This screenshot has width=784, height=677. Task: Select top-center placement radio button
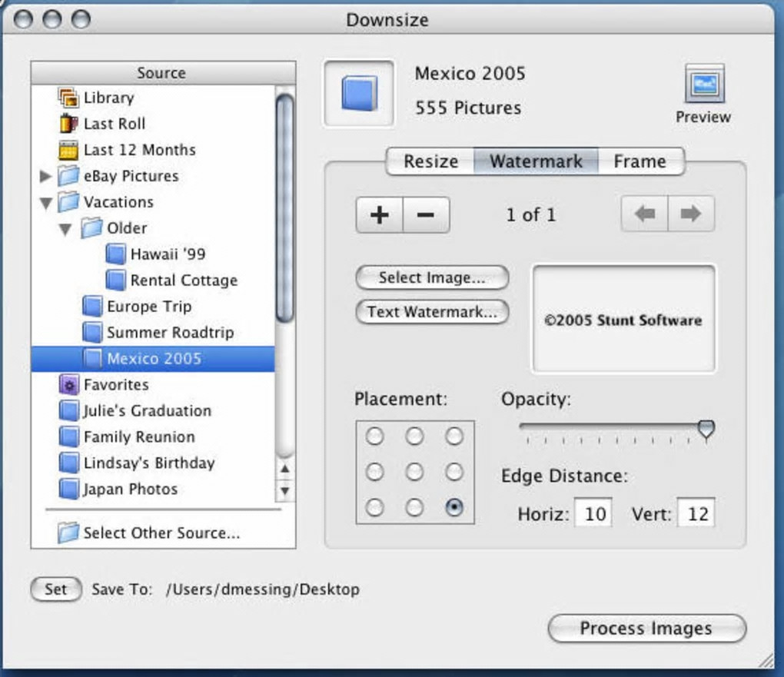(x=414, y=436)
